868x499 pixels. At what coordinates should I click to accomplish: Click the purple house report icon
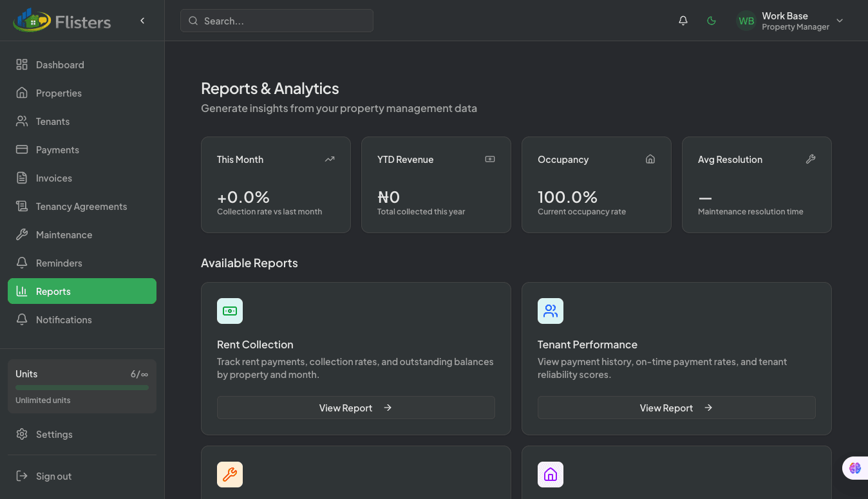551,475
